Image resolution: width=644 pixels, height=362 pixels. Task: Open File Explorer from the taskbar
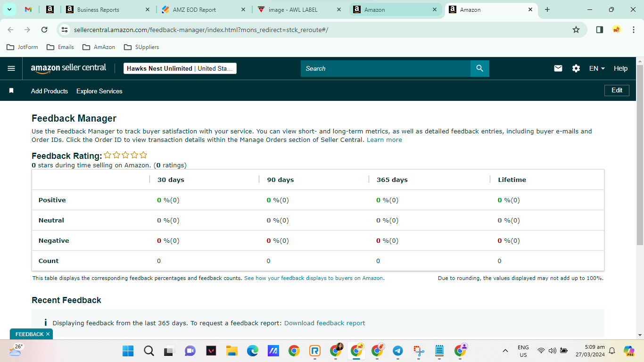[231, 351]
